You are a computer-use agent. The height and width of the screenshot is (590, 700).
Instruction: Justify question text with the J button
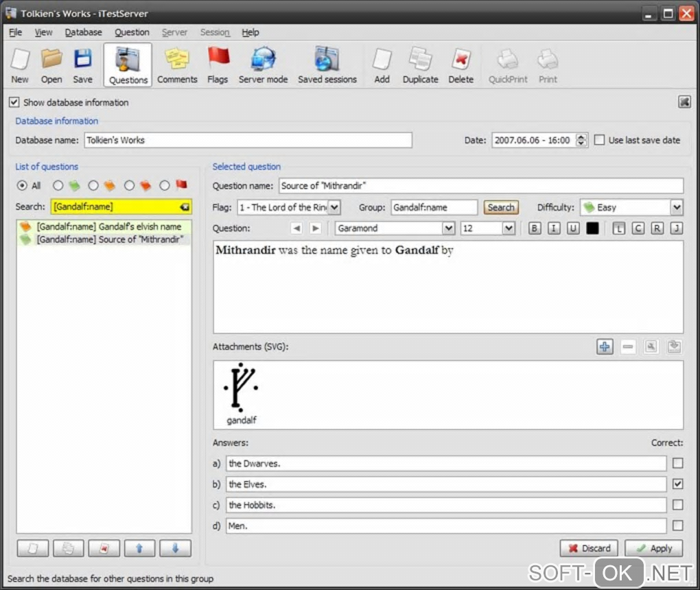click(x=677, y=228)
